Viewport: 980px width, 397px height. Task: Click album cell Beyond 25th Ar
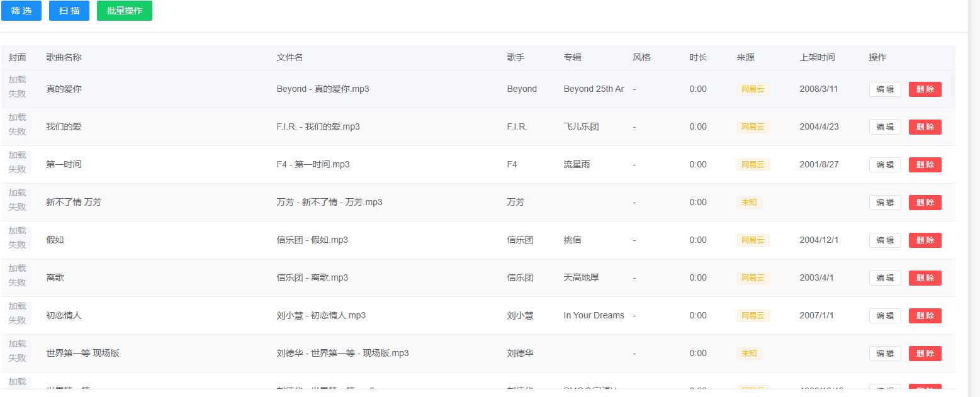tap(594, 89)
